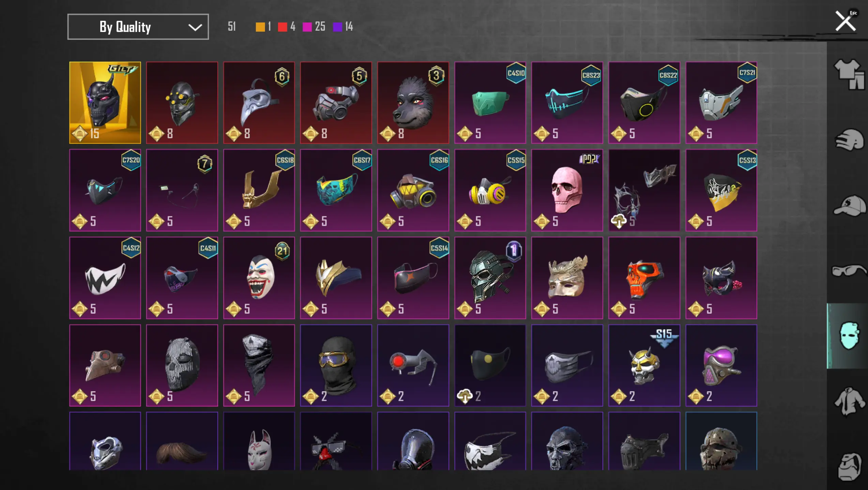Open the baseball cap category icon
This screenshot has height=490, width=868.
pyautogui.click(x=849, y=205)
